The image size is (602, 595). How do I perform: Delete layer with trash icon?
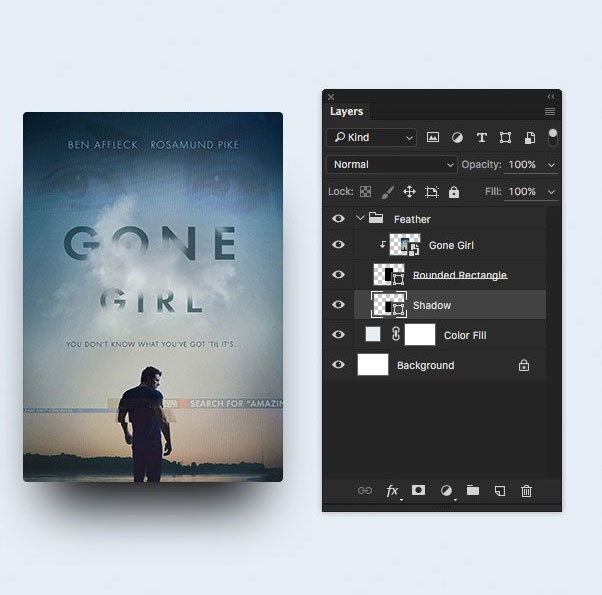click(526, 491)
